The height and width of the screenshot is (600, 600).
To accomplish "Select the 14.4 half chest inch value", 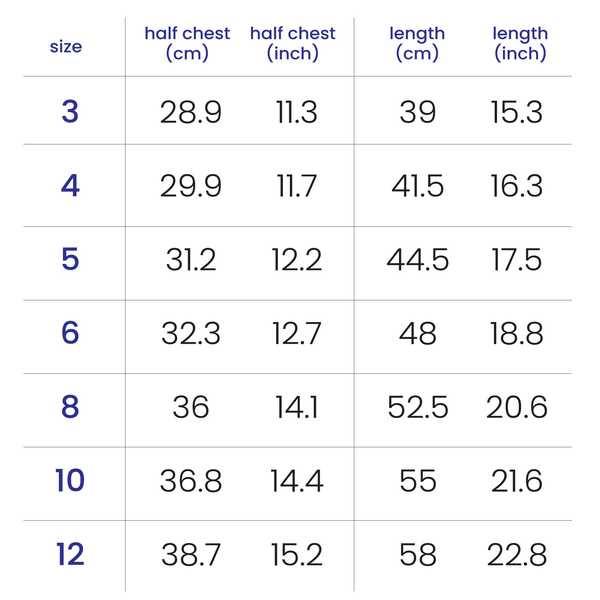I will [297, 481].
